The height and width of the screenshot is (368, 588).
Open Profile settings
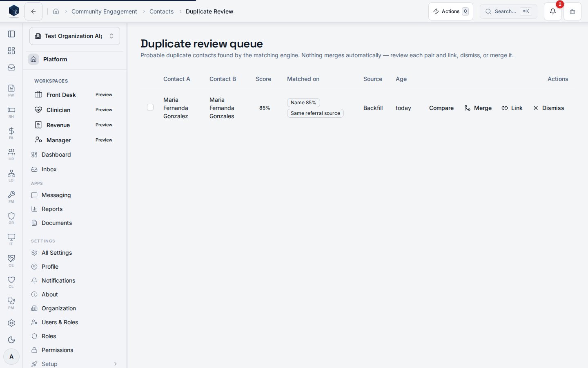point(75,267)
